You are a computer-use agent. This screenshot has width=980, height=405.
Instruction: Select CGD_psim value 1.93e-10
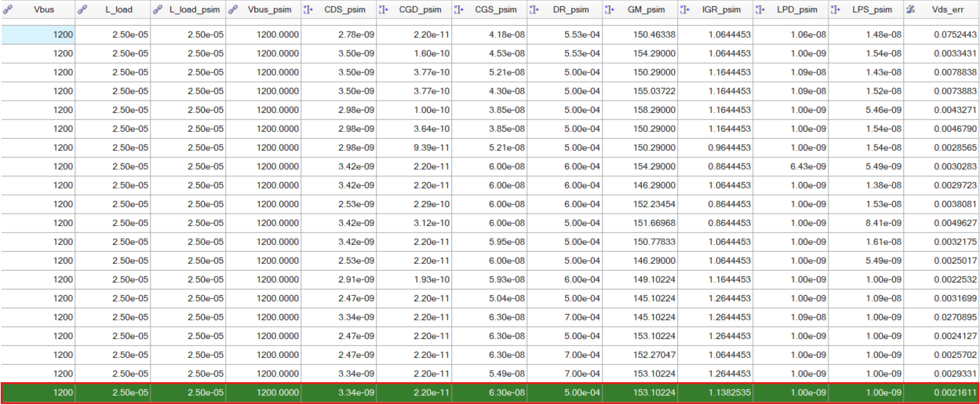tap(431, 279)
